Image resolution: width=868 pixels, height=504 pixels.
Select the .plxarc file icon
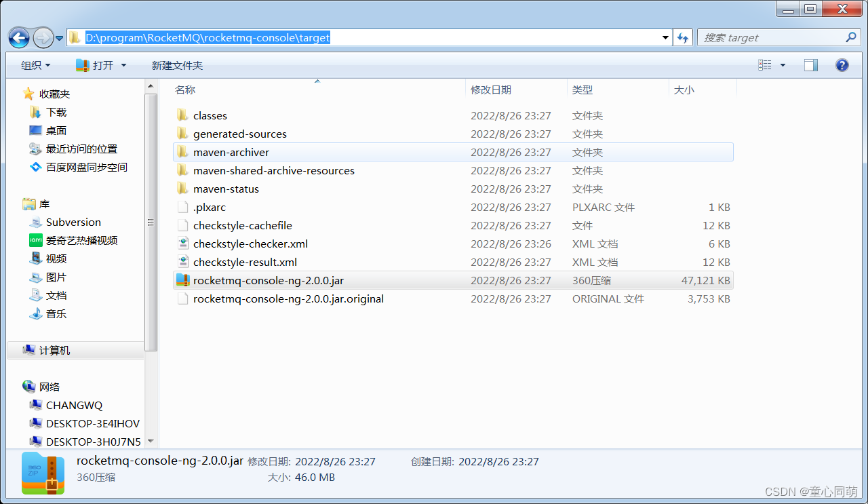[182, 207]
